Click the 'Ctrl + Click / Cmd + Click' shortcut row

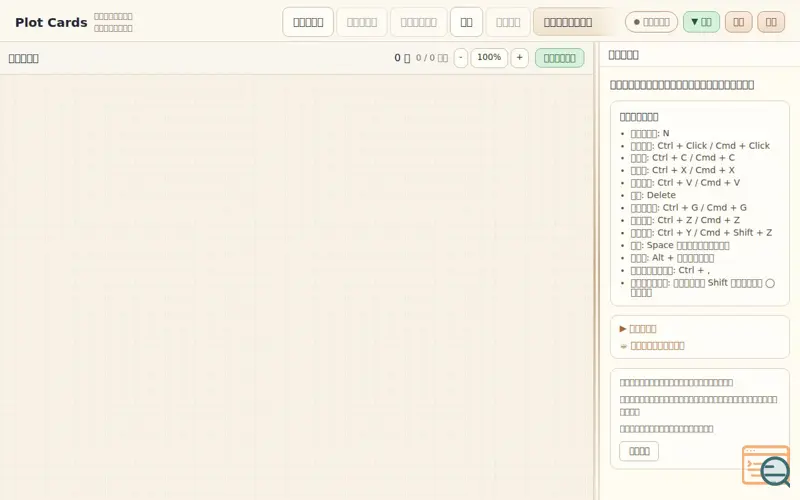[x=700, y=145]
